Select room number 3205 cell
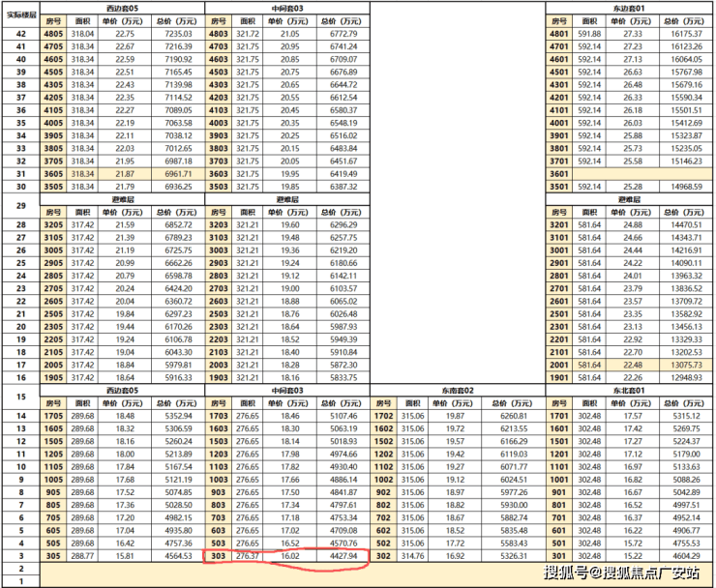This screenshot has height=588, width=716. point(53,224)
